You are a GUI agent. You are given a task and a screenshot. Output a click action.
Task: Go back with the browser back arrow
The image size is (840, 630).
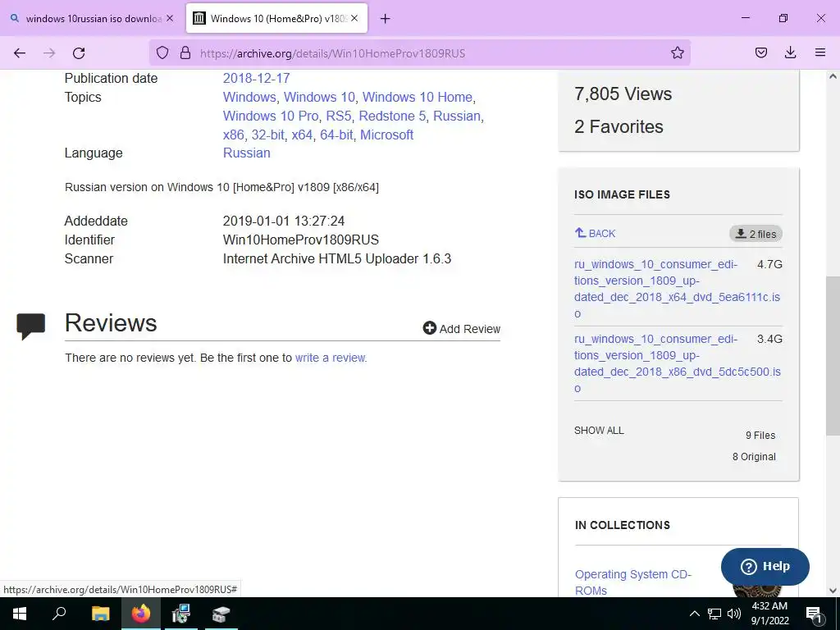pyautogui.click(x=20, y=53)
